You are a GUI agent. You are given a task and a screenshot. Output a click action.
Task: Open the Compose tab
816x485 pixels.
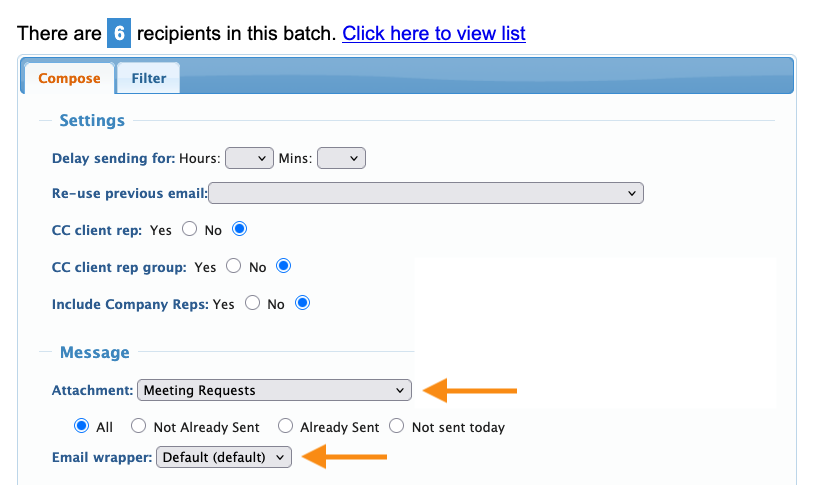[69, 78]
